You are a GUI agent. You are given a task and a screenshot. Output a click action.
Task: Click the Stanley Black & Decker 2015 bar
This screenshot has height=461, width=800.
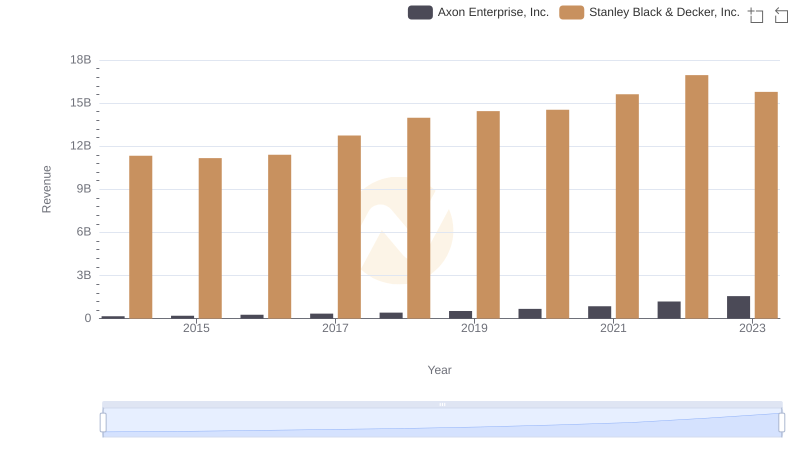click(210, 238)
